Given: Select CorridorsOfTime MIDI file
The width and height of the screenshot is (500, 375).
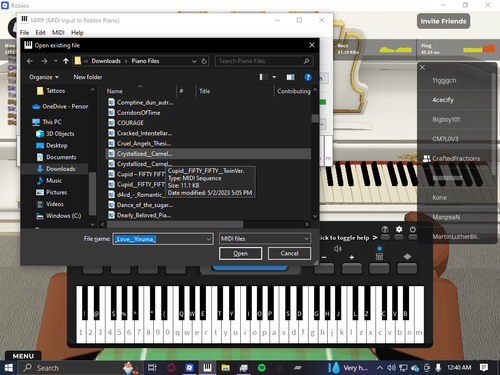Looking at the screenshot, I should [134, 113].
